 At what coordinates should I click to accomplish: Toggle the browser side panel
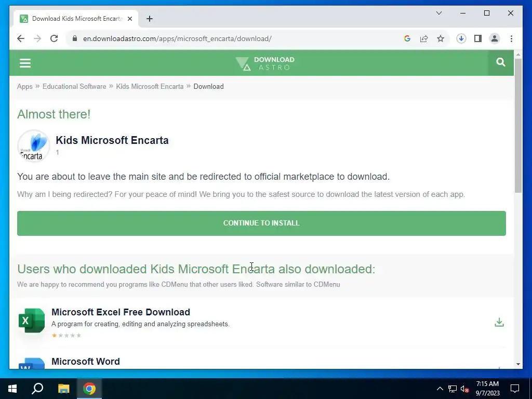pyautogui.click(x=478, y=38)
